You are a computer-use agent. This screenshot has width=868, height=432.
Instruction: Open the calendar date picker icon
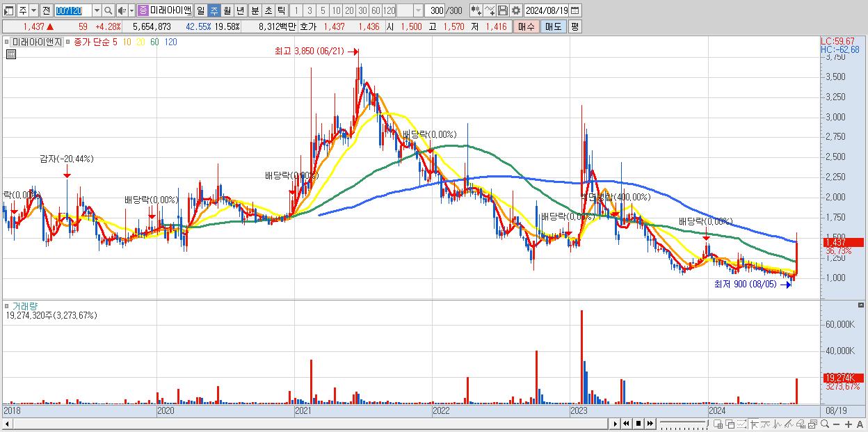tap(574, 10)
